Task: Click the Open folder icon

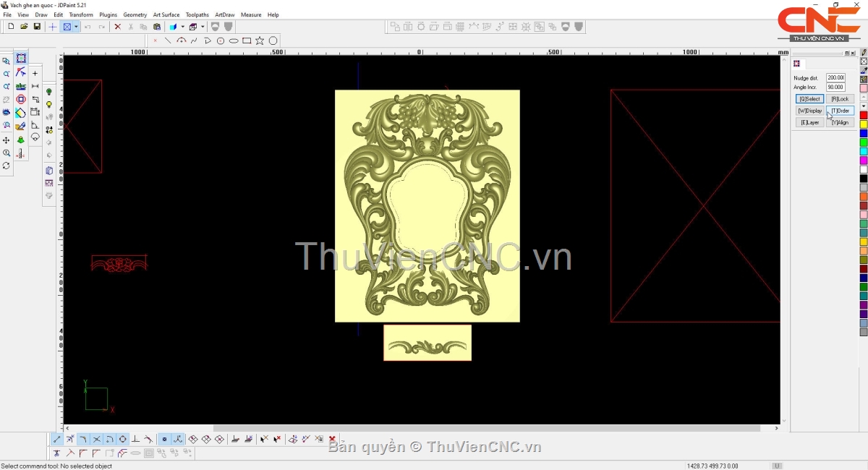Action: [x=24, y=27]
